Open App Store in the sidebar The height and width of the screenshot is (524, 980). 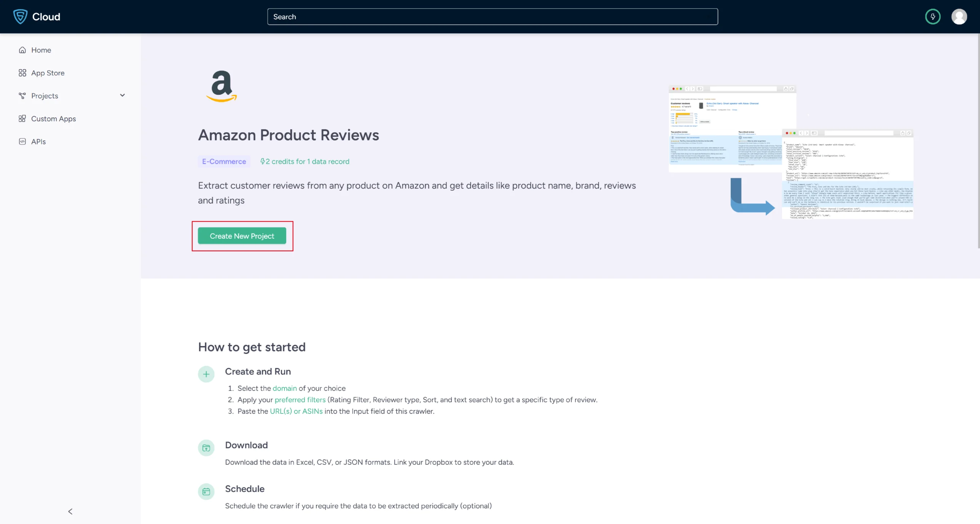point(48,73)
